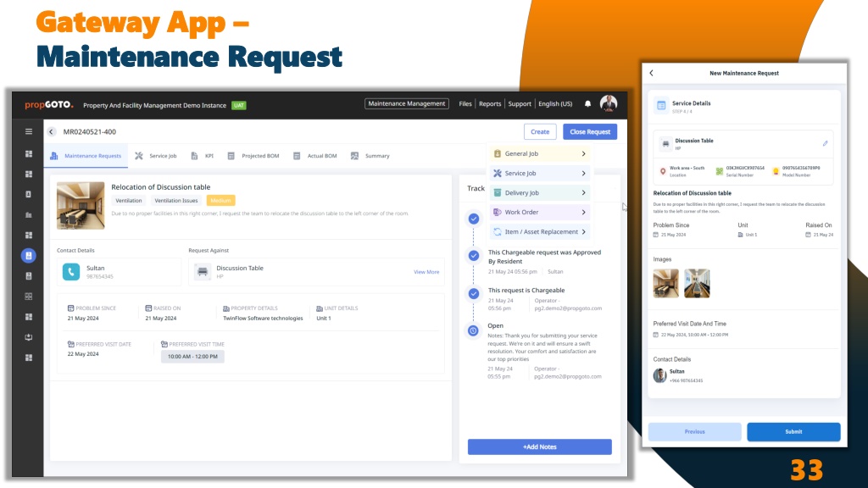Open the notifications bell
The height and width of the screenshot is (488, 868).
(588, 104)
